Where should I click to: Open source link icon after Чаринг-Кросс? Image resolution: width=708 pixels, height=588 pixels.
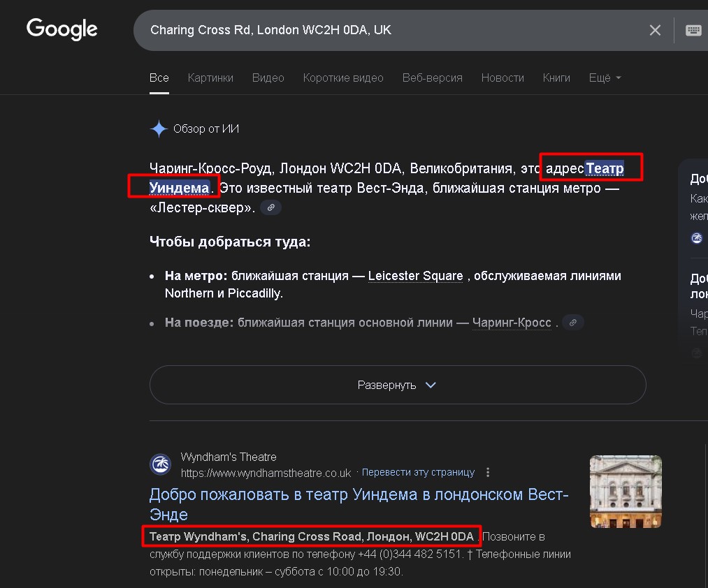[x=573, y=323]
